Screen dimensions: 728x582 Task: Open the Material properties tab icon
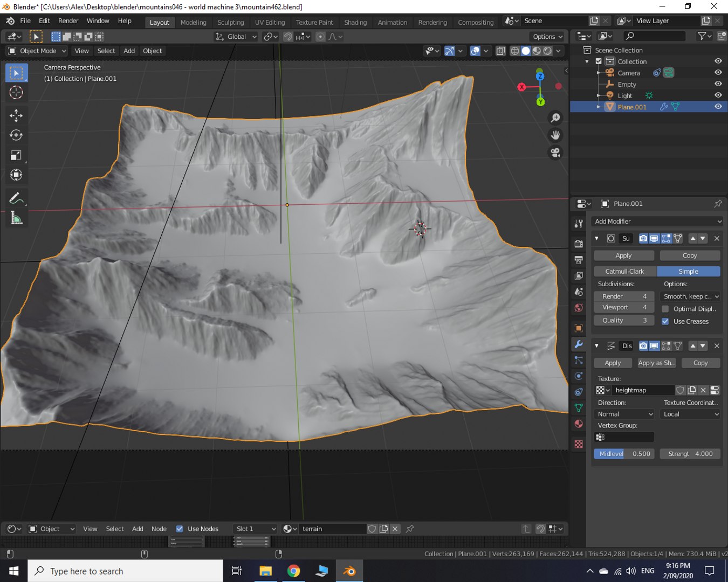pos(579,424)
